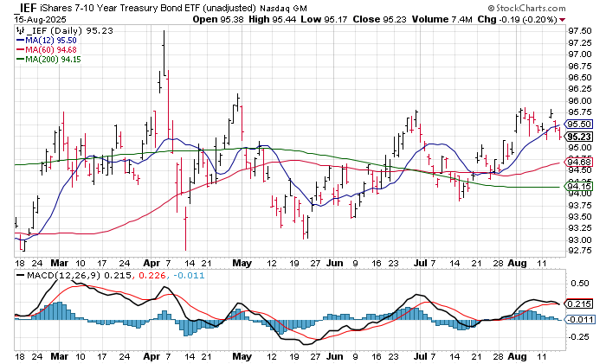Click the price bar icon before _IEF (Daily)
The width and height of the screenshot is (606, 364).
[18, 29]
